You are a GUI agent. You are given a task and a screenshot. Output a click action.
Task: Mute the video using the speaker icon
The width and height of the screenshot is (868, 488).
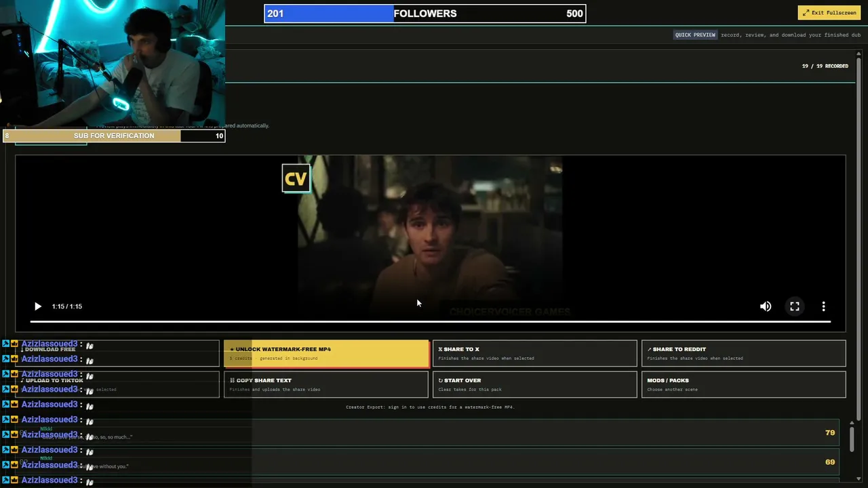(x=766, y=306)
